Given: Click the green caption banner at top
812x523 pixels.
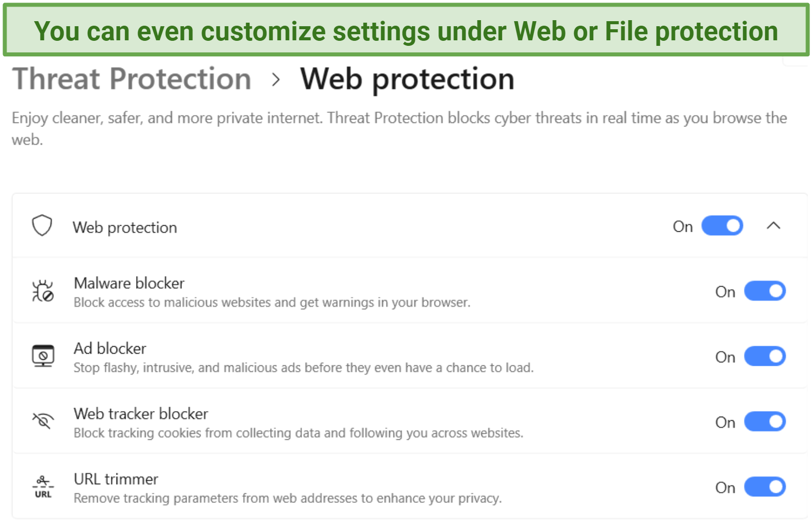Looking at the screenshot, I should 406,30.
